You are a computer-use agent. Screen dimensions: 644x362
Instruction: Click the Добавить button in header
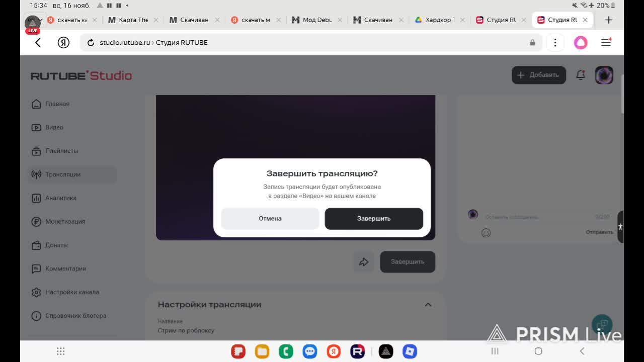click(539, 75)
